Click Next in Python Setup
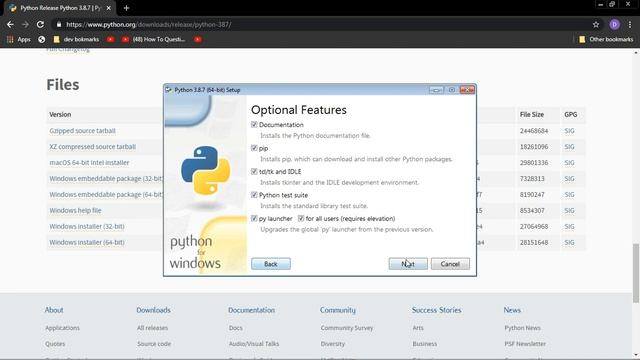The height and width of the screenshot is (360, 640). [408, 264]
